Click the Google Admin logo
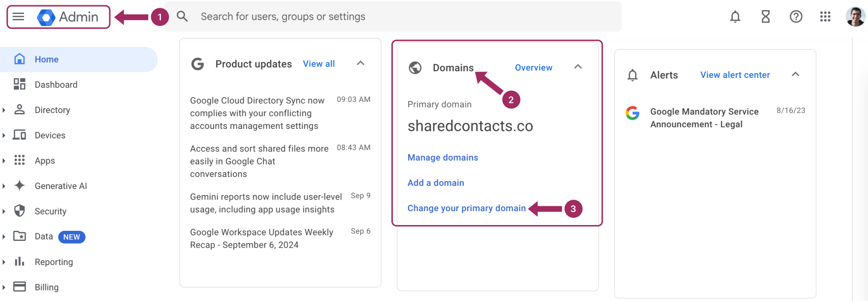 (68, 17)
